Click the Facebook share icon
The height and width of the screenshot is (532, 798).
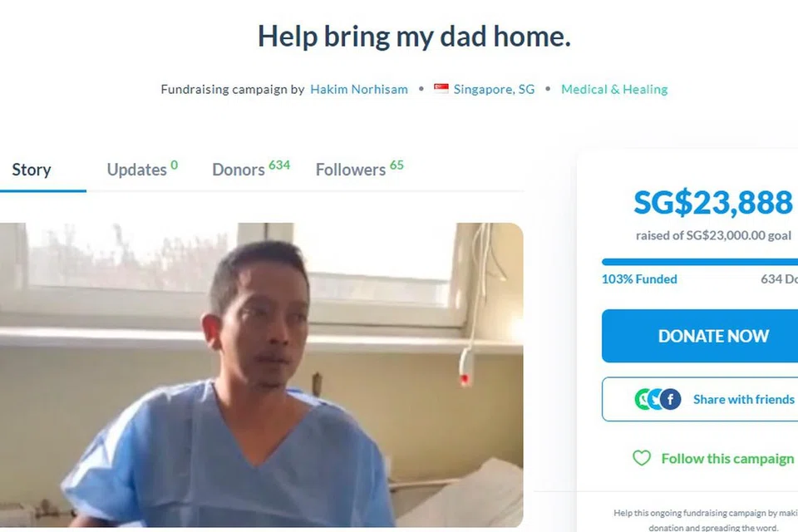pos(671,400)
